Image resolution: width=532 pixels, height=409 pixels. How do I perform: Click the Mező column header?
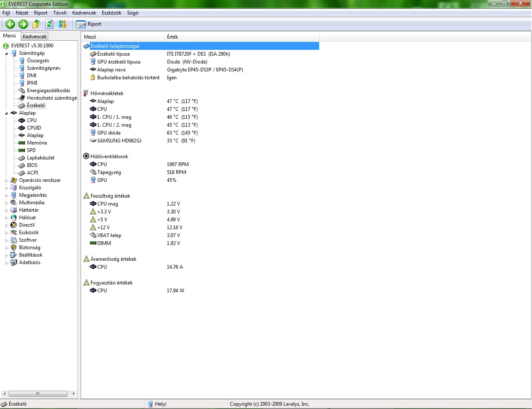(x=123, y=37)
